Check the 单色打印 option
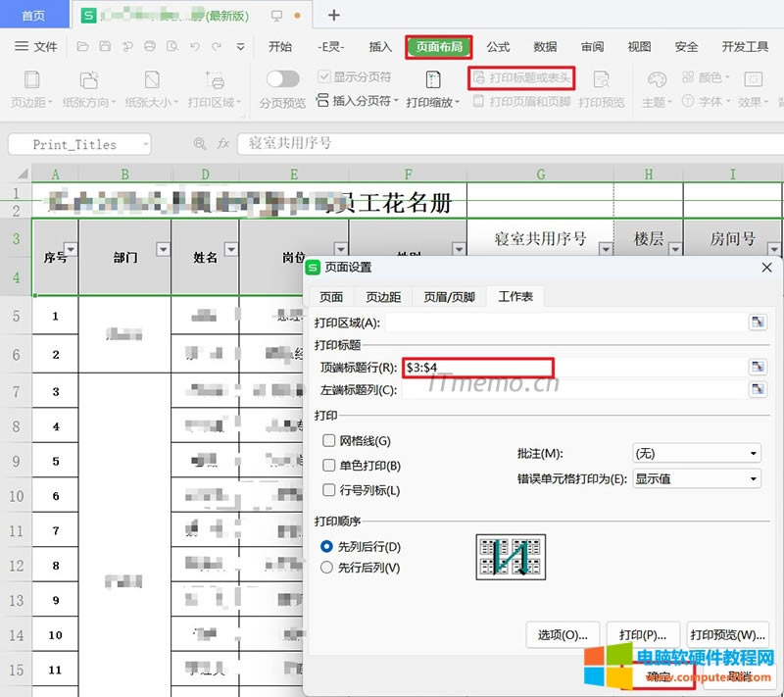 329,466
